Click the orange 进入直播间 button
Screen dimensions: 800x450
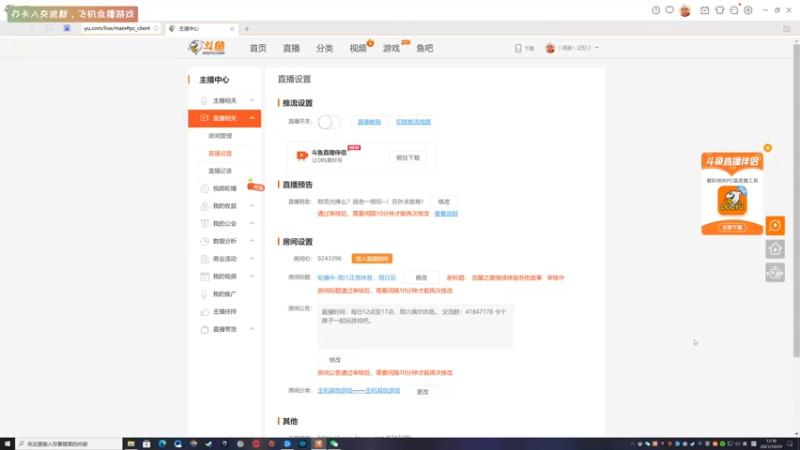[372, 259]
